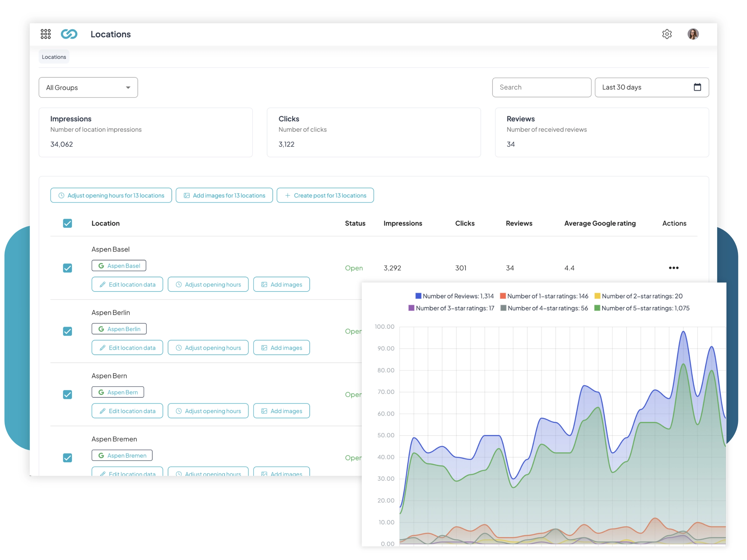Toggle the 5-star ratings legend swatch
This screenshot has height=560, width=747.
597,308
